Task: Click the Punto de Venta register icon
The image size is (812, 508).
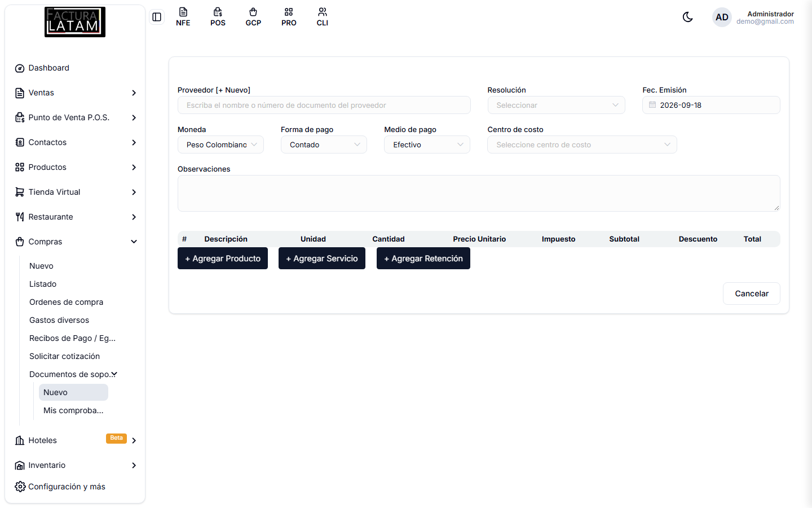Action: pos(20,118)
